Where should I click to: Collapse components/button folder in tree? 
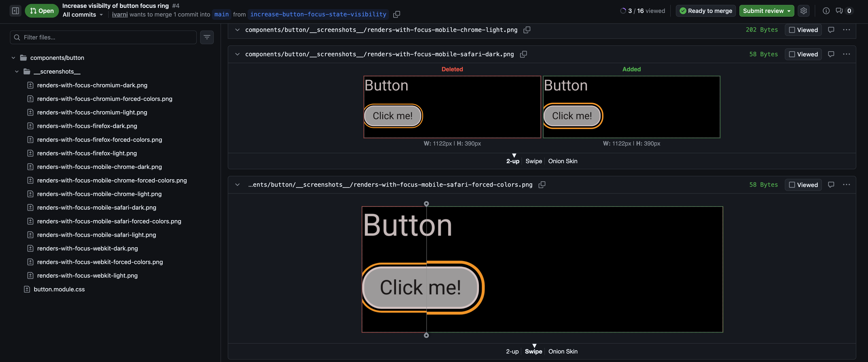point(13,58)
